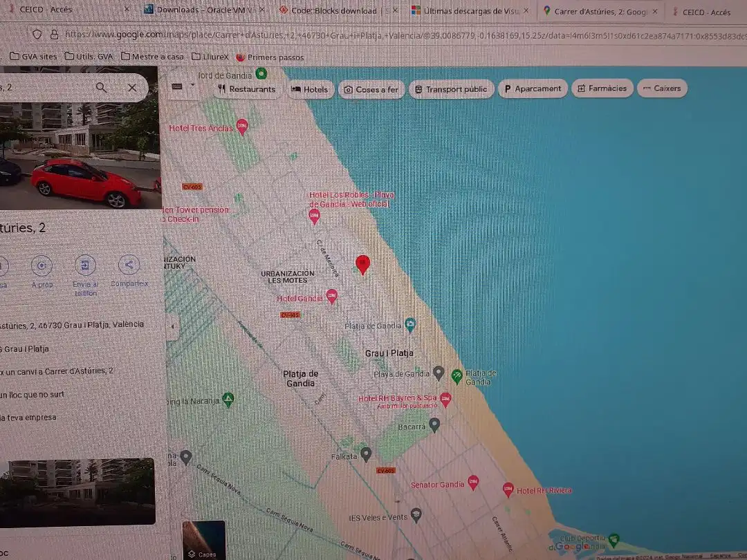Show Caixers on the map
This screenshot has height=560, width=747.
click(x=662, y=88)
